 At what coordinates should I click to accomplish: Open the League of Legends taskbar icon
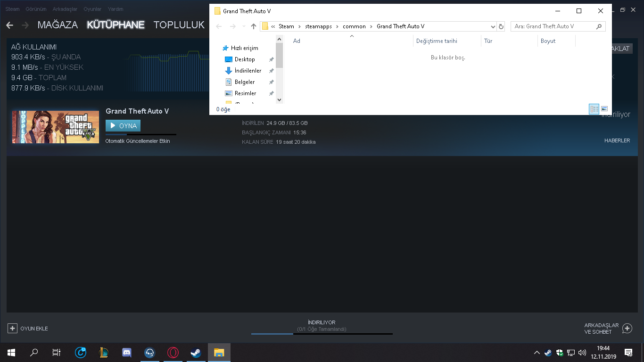click(104, 352)
